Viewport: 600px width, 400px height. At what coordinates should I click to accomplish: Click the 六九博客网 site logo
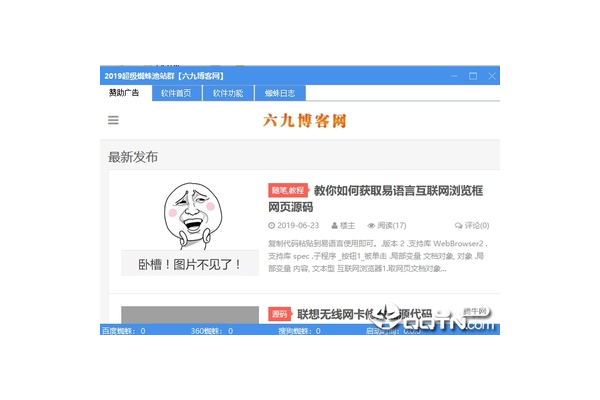304,121
